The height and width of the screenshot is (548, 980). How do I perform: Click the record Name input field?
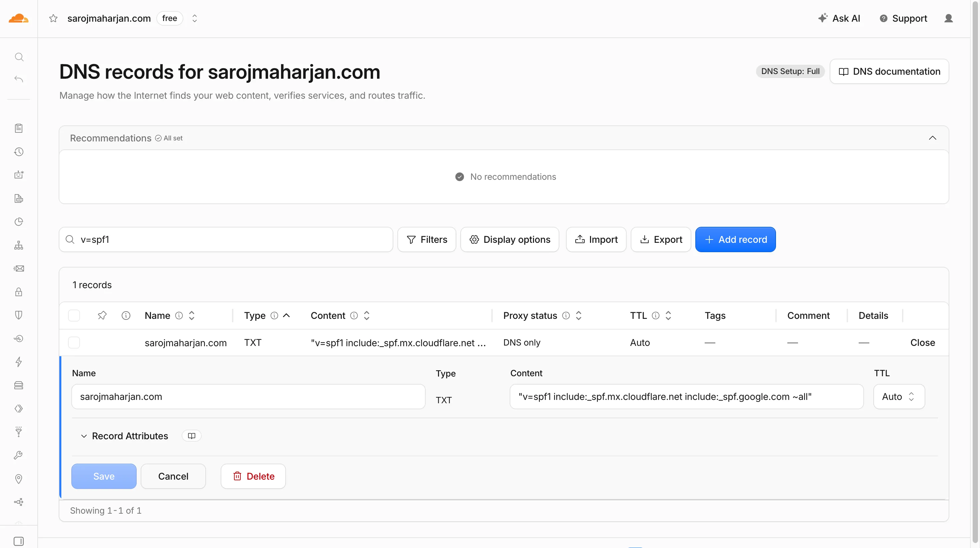(x=248, y=397)
